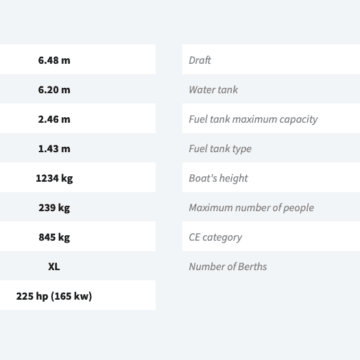360x360 pixels.
Task: Click the 1234 kg weight value
Action: pyautogui.click(x=54, y=178)
